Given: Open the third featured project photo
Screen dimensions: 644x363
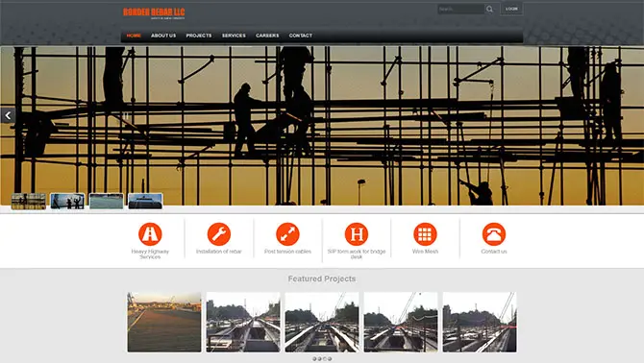Looking at the screenshot, I should click(322, 322).
